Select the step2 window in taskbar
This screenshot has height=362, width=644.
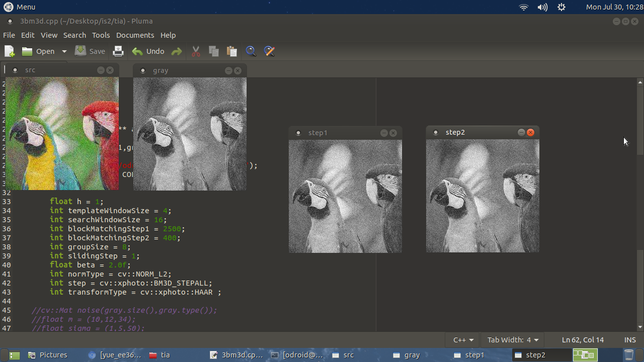541,355
